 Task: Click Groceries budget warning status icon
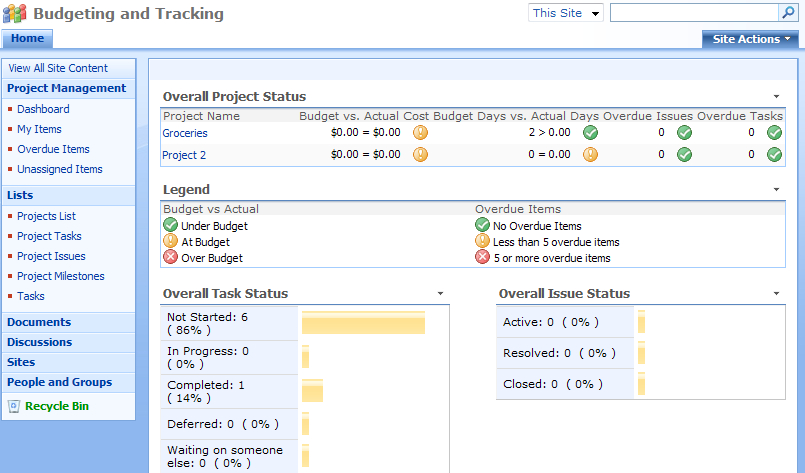coord(421,132)
